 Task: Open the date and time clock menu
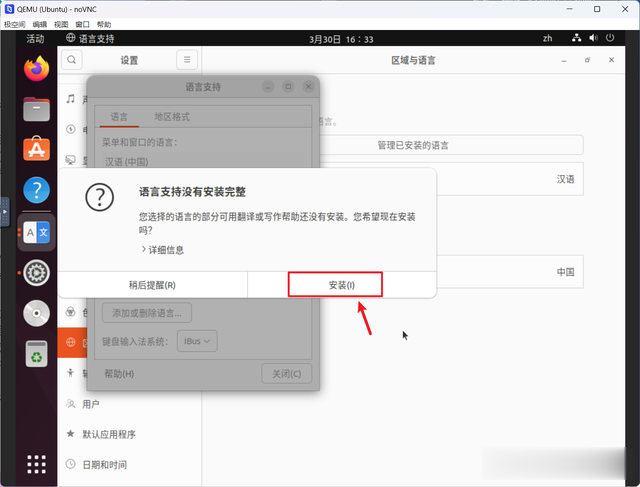[x=341, y=39]
